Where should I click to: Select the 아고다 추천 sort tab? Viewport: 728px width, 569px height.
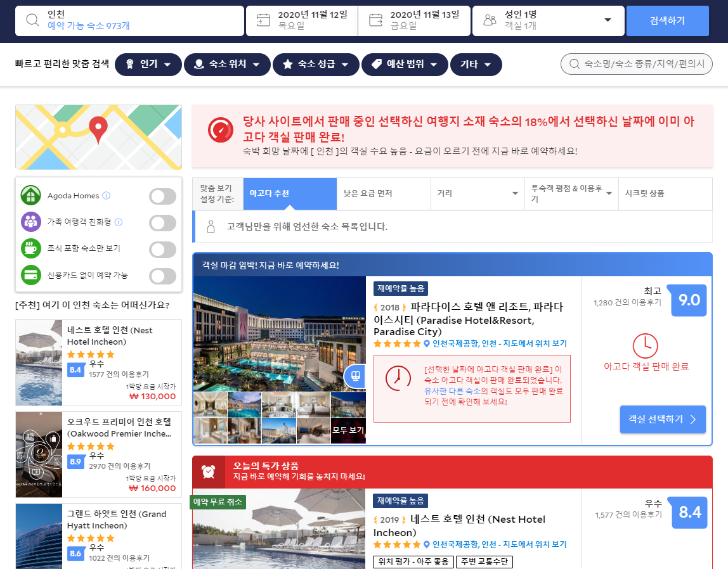tap(290, 193)
